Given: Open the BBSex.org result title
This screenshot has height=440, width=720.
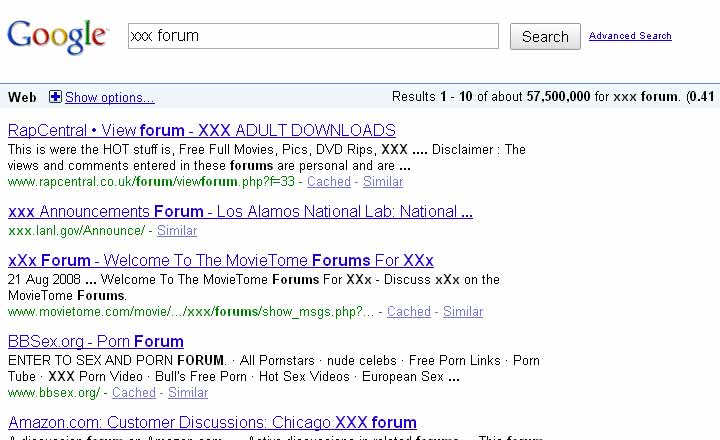Looking at the screenshot, I should pyautogui.click(x=96, y=342).
